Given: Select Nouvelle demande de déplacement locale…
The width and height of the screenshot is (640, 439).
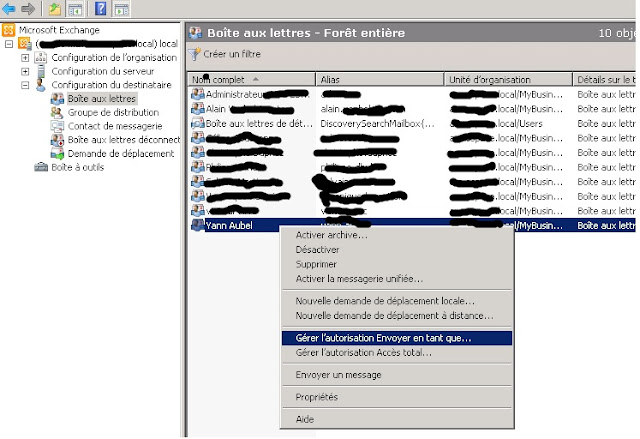Looking at the screenshot, I should click(x=397, y=301).
